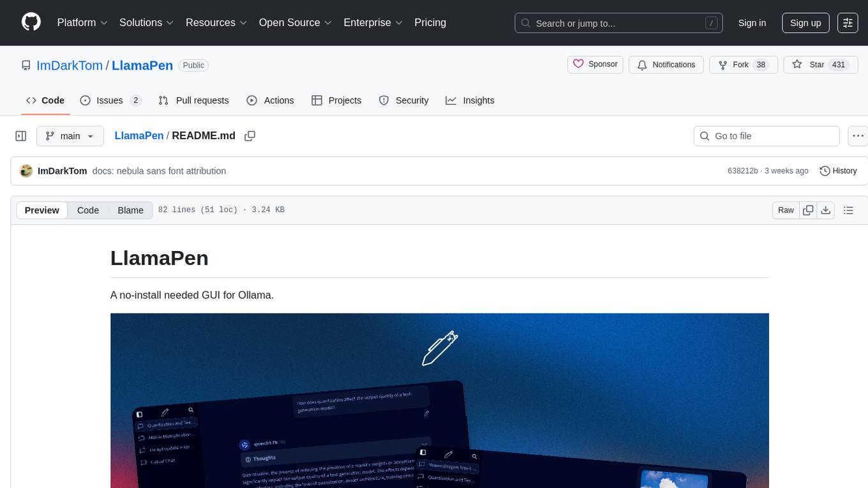Copy the README.md file path

(250, 136)
